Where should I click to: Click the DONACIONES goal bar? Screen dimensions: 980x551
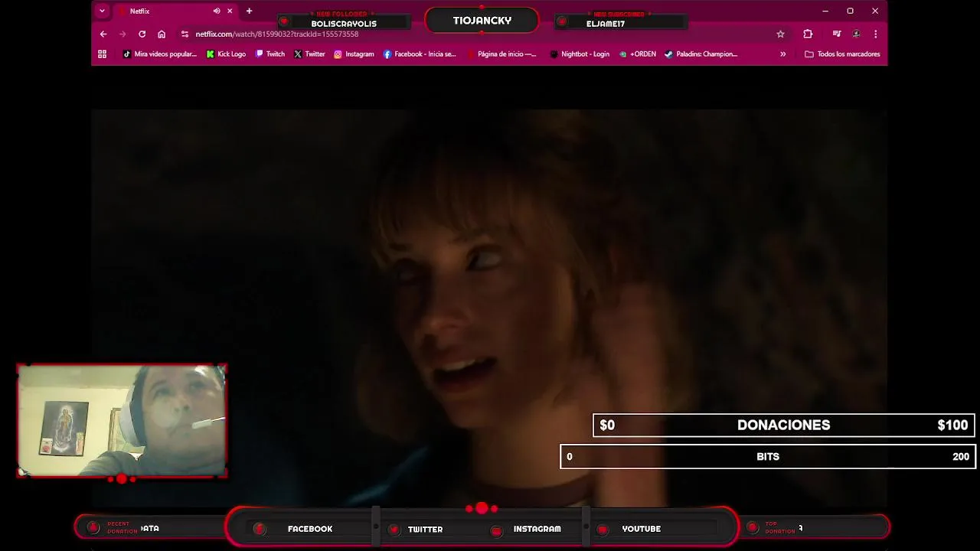coord(783,425)
